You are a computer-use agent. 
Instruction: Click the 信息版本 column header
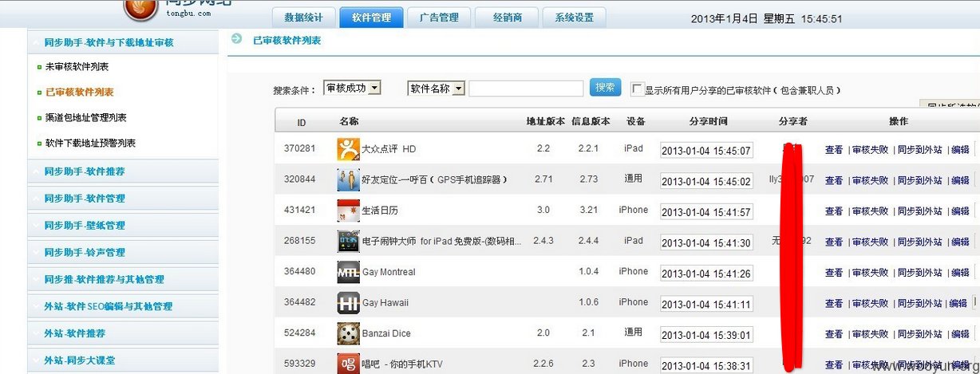[591, 122]
